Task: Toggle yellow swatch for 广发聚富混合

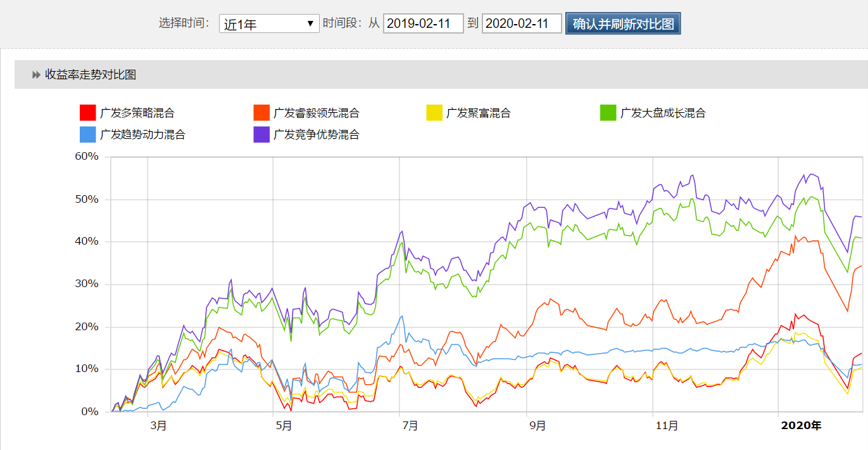Action: (434, 113)
